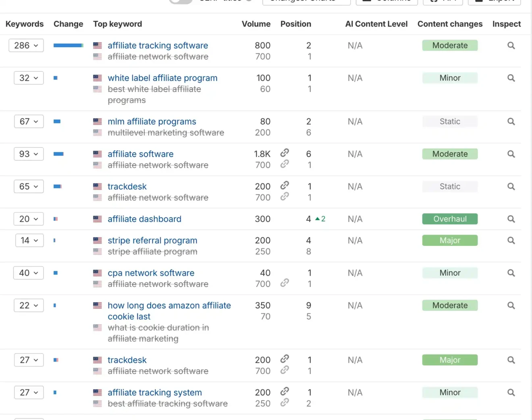This screenshot has height=420, width=532.
Task: Open the 32 keywords dropdown
Action: tap(29, 78)
